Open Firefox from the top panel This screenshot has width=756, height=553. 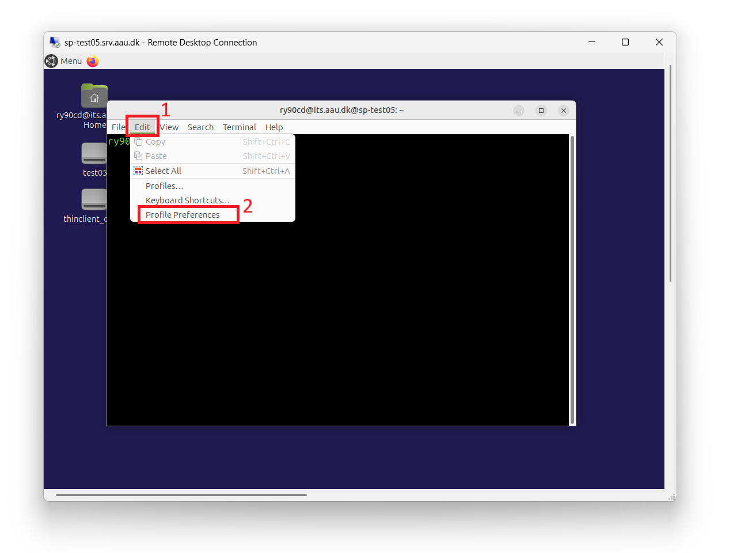pos(92,61)
